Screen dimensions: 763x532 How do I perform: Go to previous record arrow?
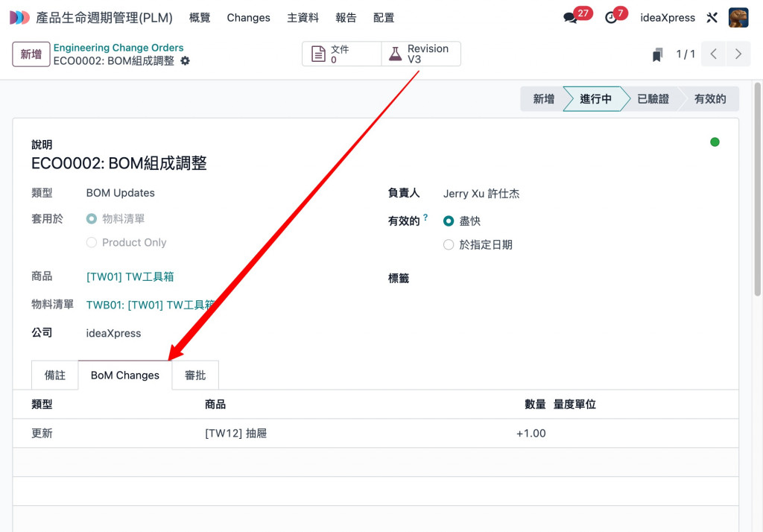[x=713, y=54]
